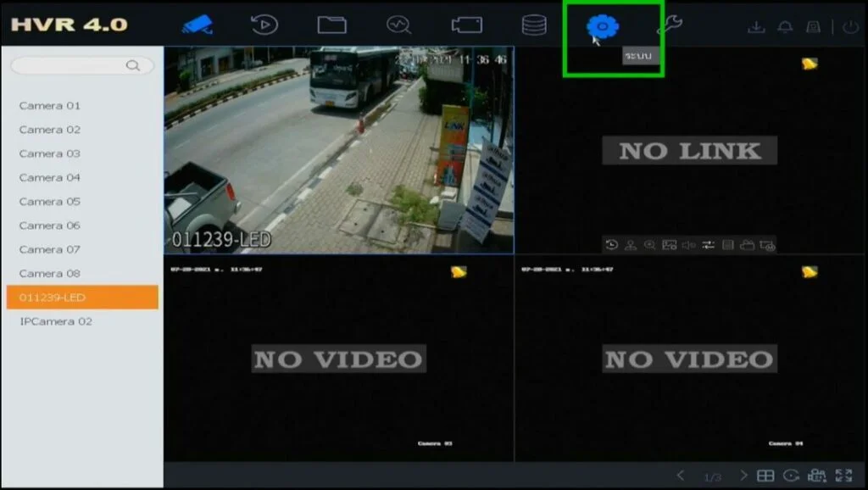Open the Maintenance wrench icon

point(669,25)
